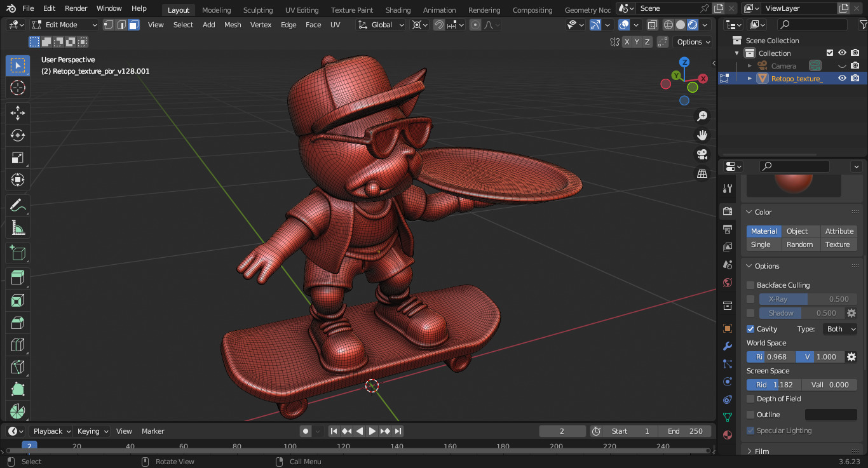Click the play animation button
Screen dimensions: 868x468
click(372, 431)
